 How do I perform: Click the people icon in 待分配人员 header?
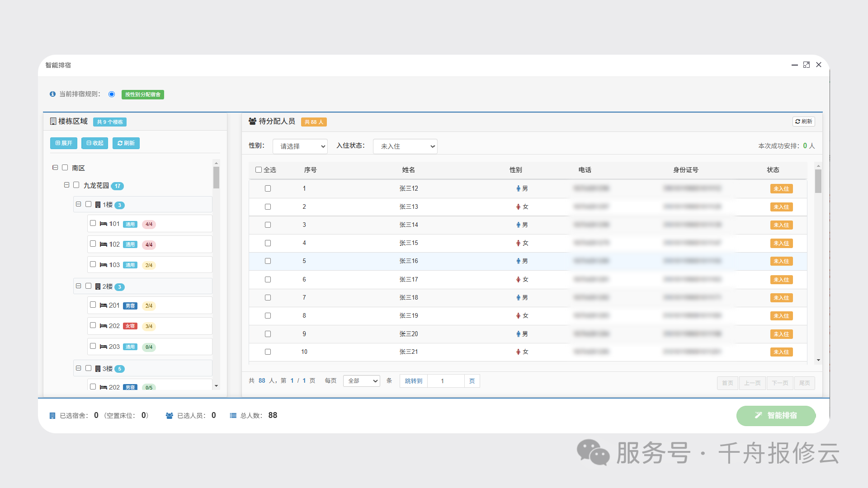[252, 121]
